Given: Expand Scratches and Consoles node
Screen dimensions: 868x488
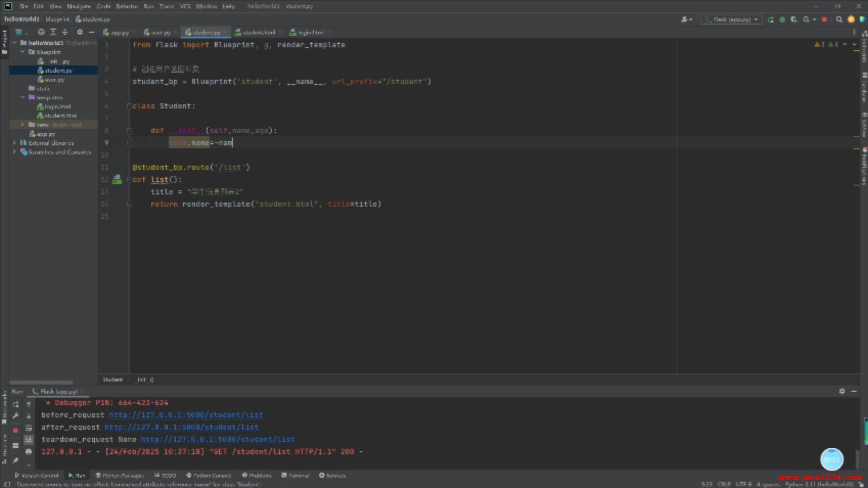Looking at the screenshot, I should [14, 152].
